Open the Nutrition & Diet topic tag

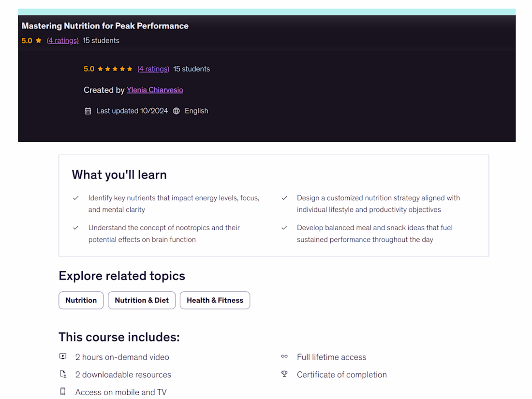pos(142,300)
